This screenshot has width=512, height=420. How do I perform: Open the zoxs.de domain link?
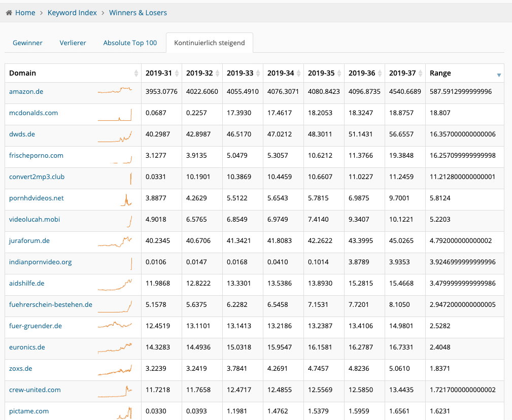coord(21,368)
